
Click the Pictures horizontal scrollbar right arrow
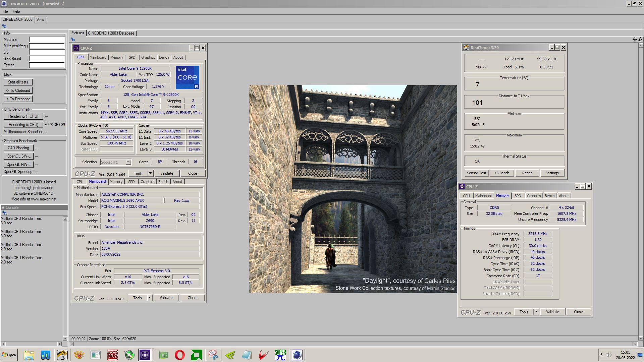coord(635,344)
